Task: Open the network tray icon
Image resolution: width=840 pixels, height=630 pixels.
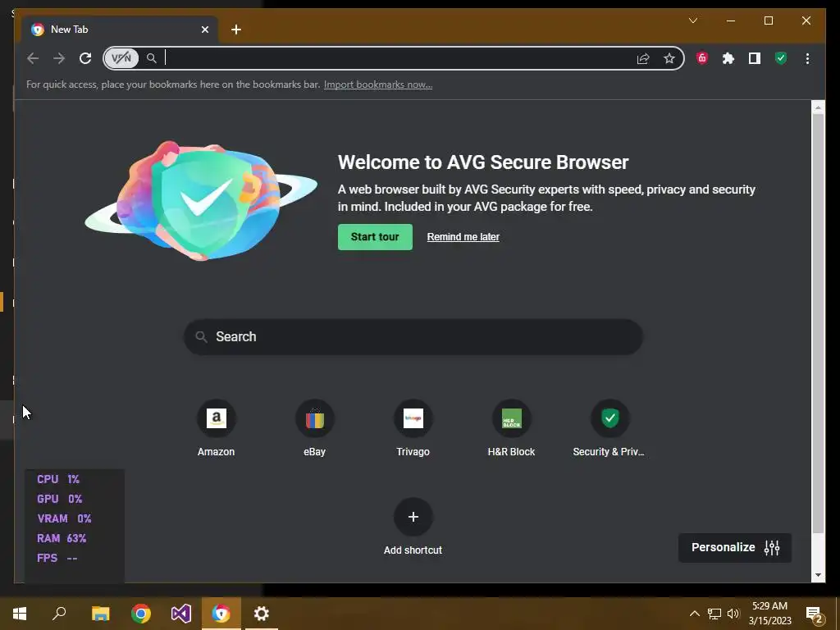Action: (x=714, y=614)
